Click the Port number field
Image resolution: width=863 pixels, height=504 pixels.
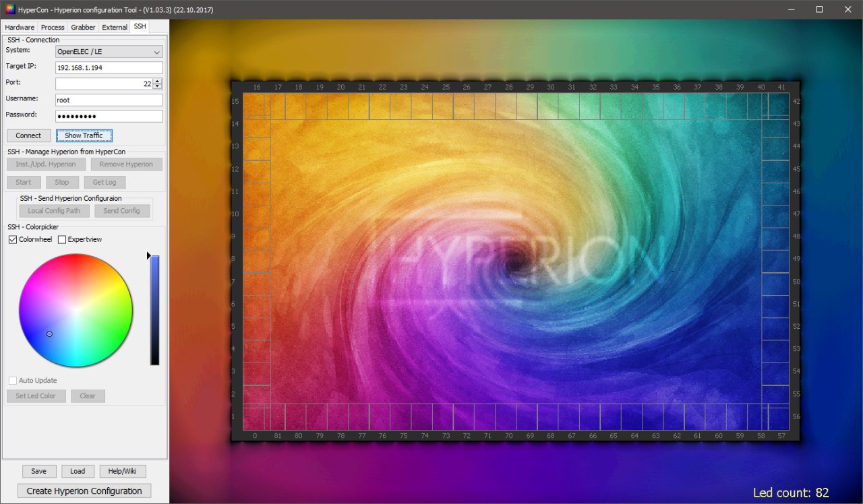pos(104,84)
